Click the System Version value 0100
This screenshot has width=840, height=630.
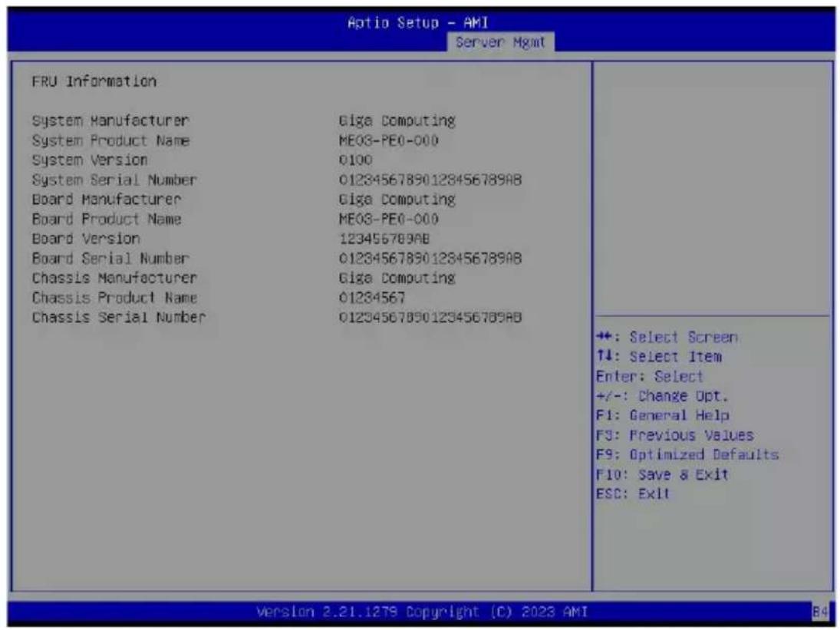[356, 160]
